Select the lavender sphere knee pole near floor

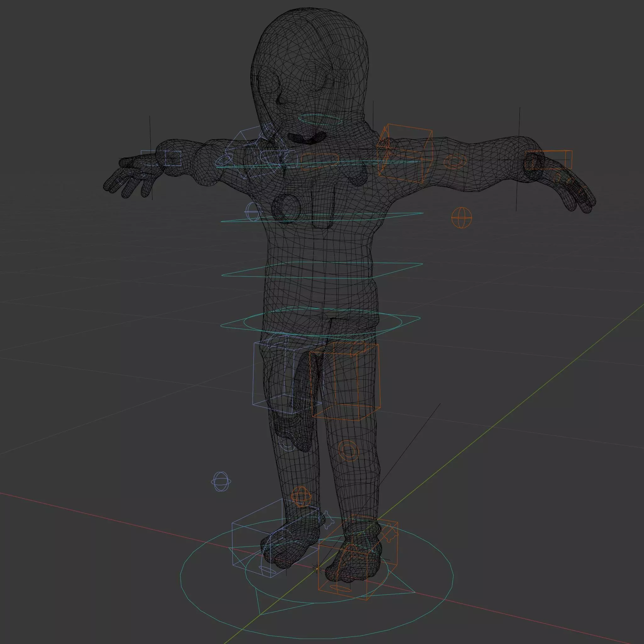(x=221, y=481)
